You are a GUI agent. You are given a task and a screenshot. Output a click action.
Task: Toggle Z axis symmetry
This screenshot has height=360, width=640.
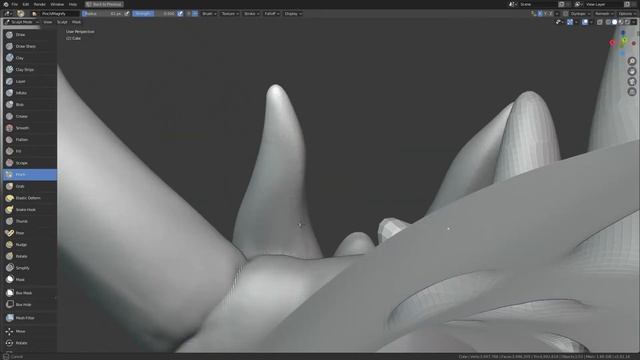coord(551,13)
